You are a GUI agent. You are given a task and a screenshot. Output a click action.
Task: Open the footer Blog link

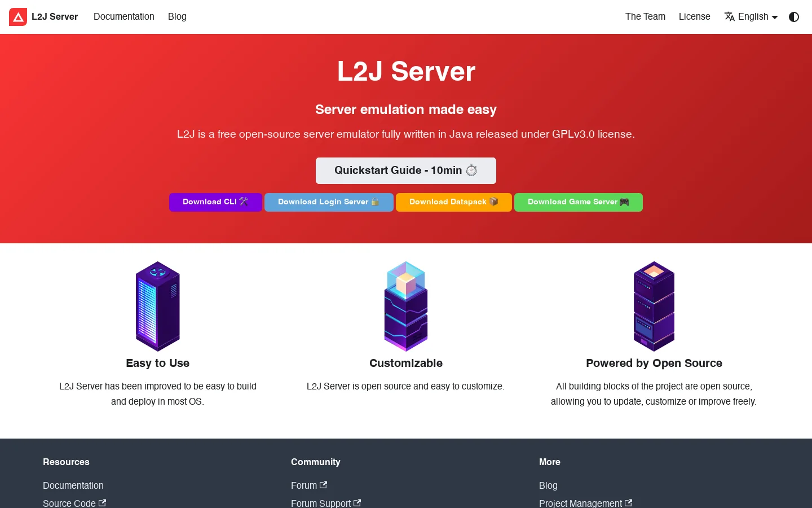(548, 485)
